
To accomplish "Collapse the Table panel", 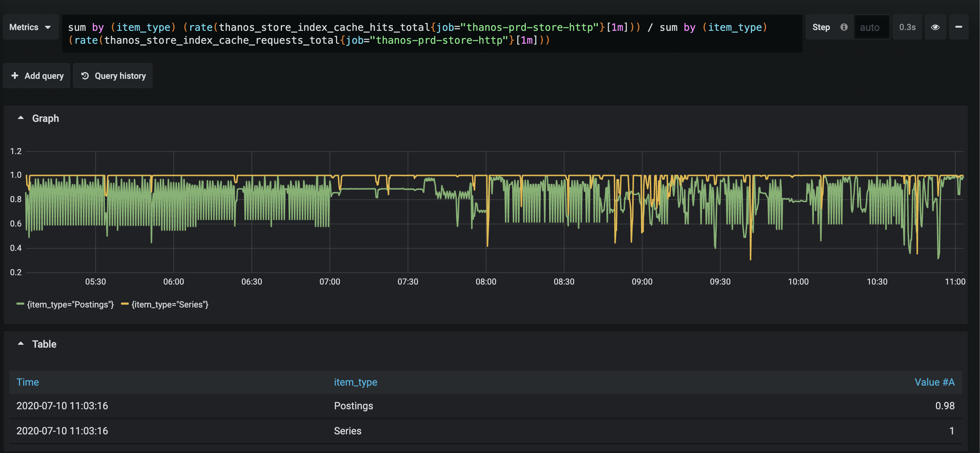I will 21,344.
